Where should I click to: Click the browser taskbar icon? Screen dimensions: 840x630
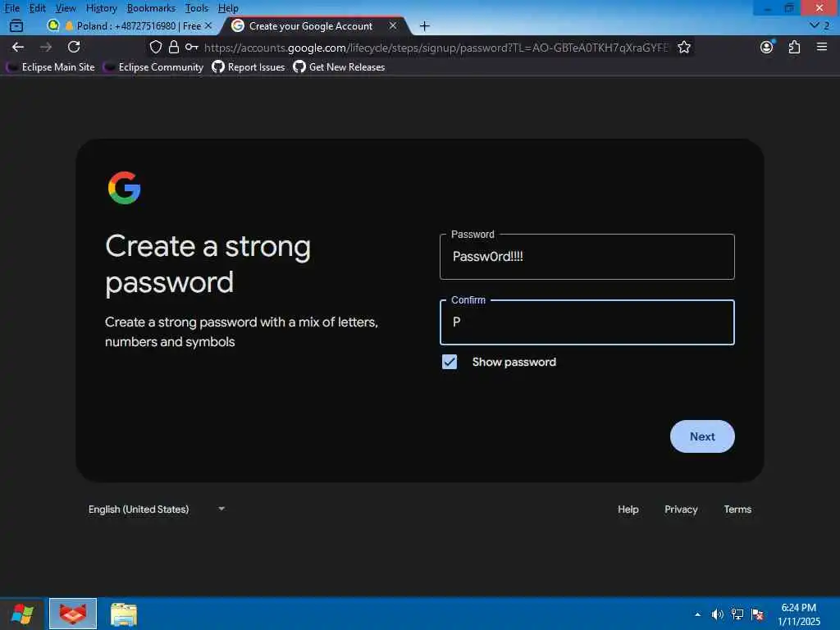(x=73, y=614)
